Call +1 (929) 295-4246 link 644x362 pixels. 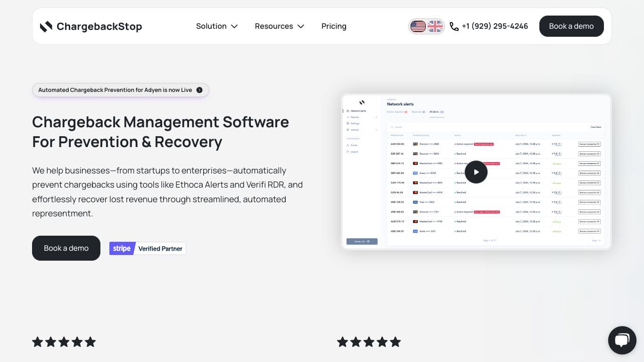point(495,26)
